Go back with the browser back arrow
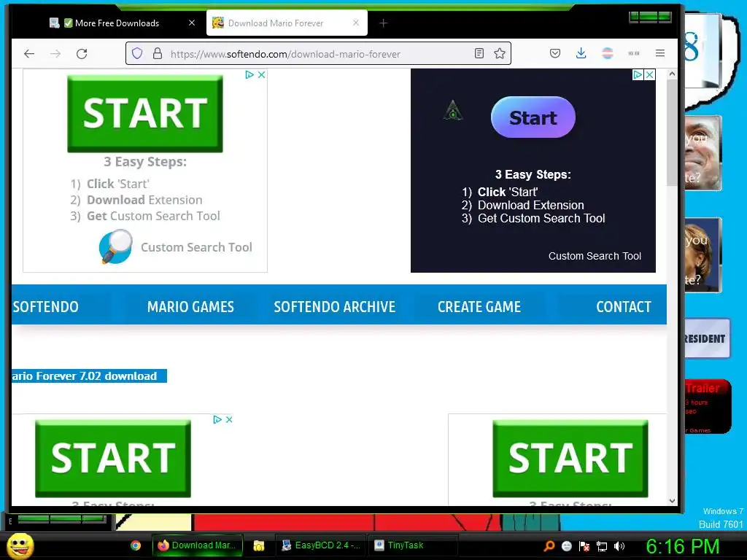The image size is (747, 560). click(29, 54)
